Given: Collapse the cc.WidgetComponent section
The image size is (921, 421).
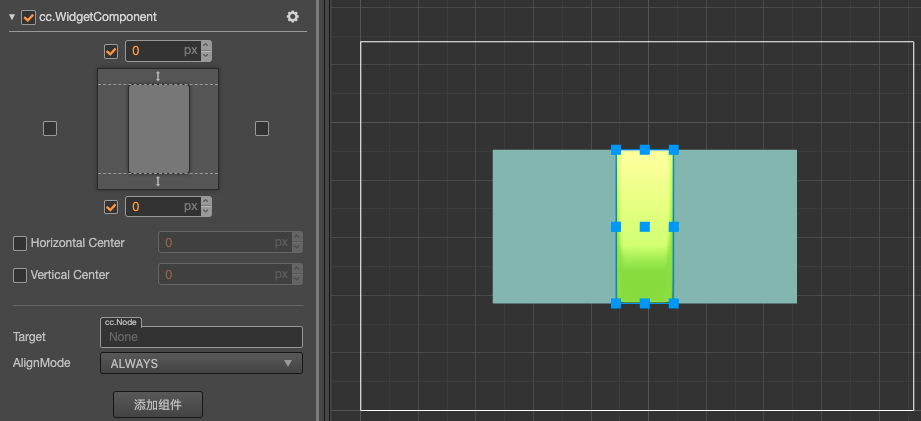Looking at the screenshot, I should click(12, 17).
